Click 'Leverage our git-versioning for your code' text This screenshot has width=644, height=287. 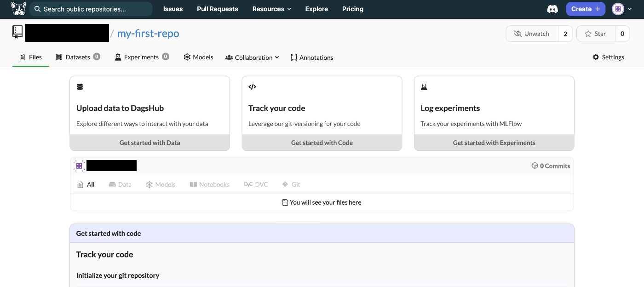click(305, 124)
